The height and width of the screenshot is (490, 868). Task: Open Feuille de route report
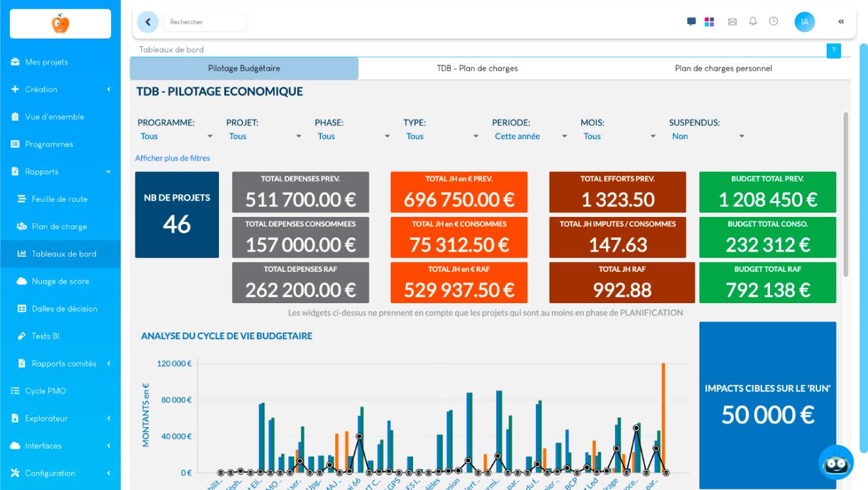point(60,199)
